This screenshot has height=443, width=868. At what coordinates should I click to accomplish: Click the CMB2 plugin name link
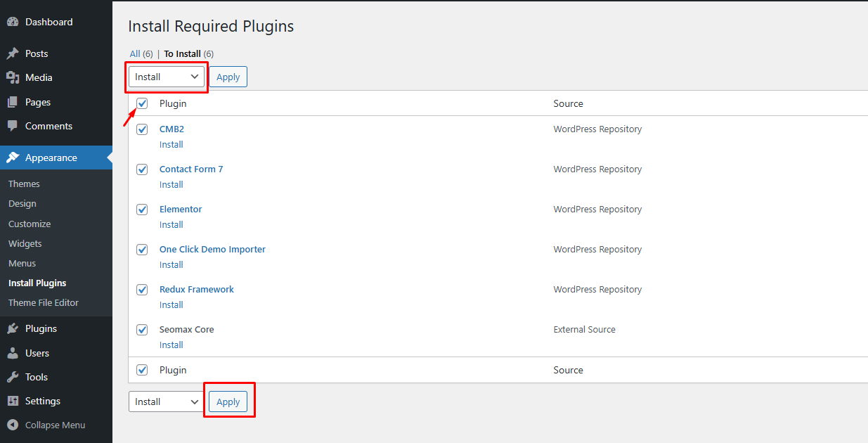coord(171,129)
